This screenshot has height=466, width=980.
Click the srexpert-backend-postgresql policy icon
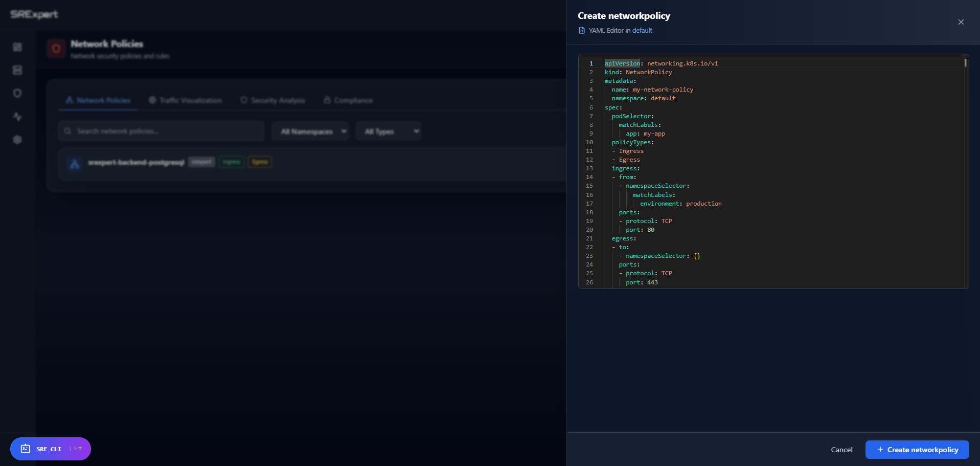(75, 164)
